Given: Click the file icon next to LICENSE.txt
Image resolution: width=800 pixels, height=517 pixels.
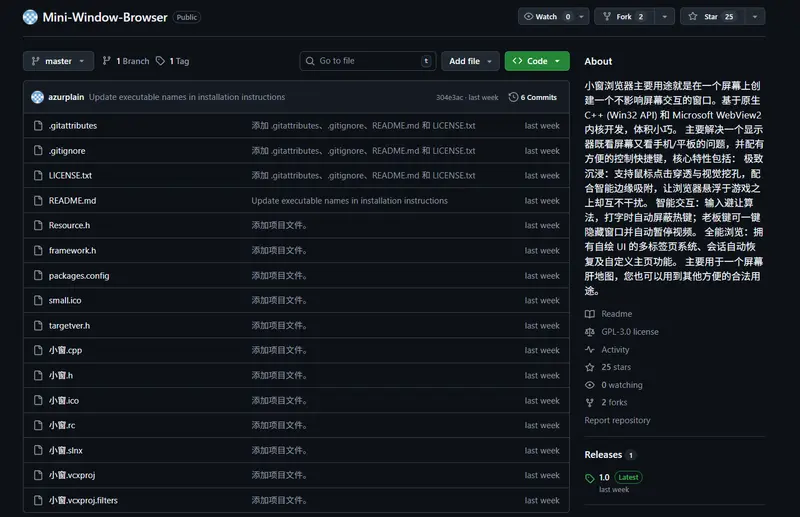Looking at the screenshot, I should pos(38,176).
